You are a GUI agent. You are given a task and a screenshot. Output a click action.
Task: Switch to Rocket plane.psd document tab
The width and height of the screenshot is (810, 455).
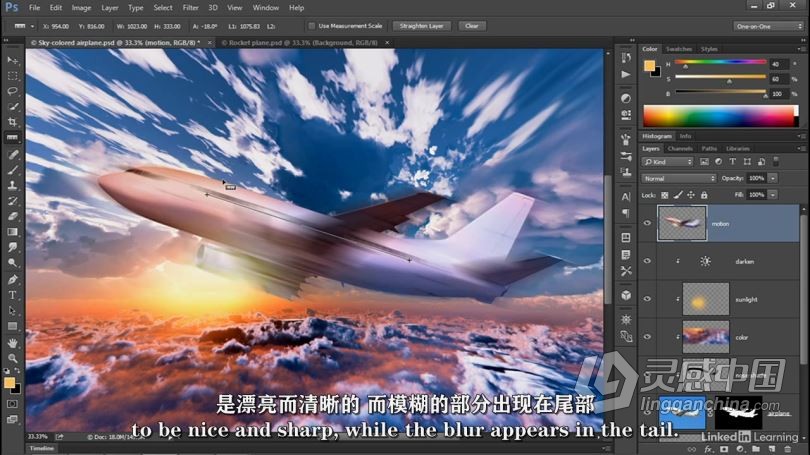300,43
